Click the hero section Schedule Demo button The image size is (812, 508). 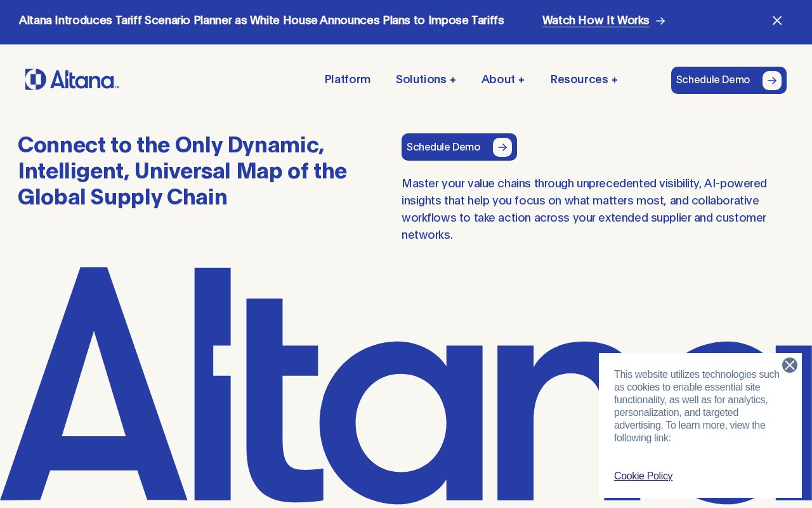click(459, 147)
